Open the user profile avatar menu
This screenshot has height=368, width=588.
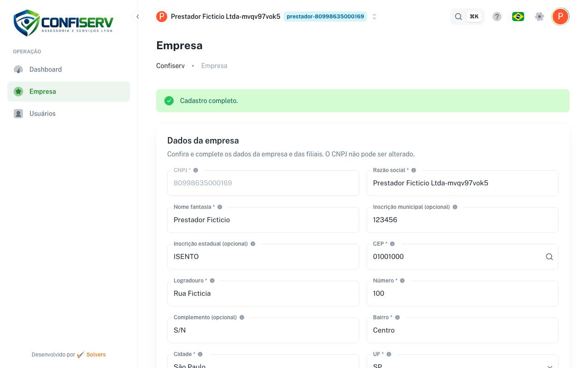coord(560,17)
